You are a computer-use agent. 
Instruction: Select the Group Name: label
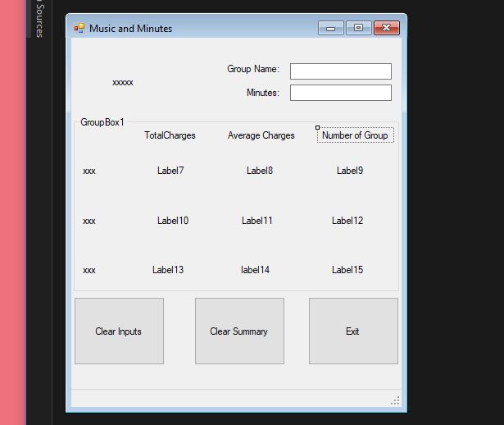253,69
